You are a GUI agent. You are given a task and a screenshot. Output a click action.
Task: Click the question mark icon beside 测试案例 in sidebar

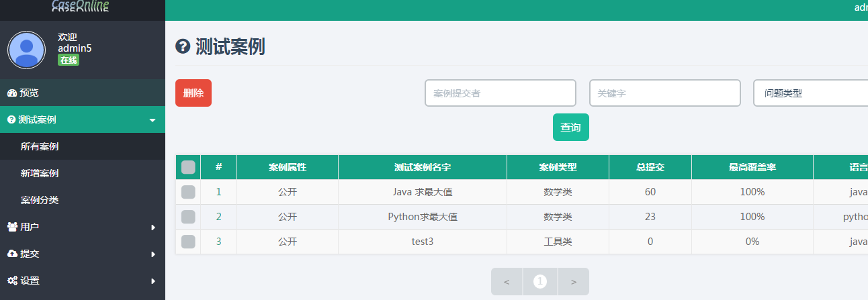(x=11, y=119)
